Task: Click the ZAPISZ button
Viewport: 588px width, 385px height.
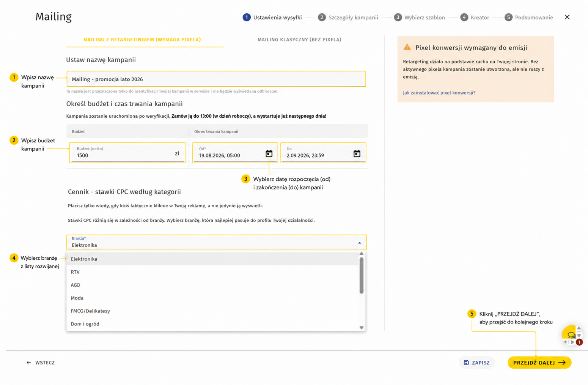Action: 477,363
